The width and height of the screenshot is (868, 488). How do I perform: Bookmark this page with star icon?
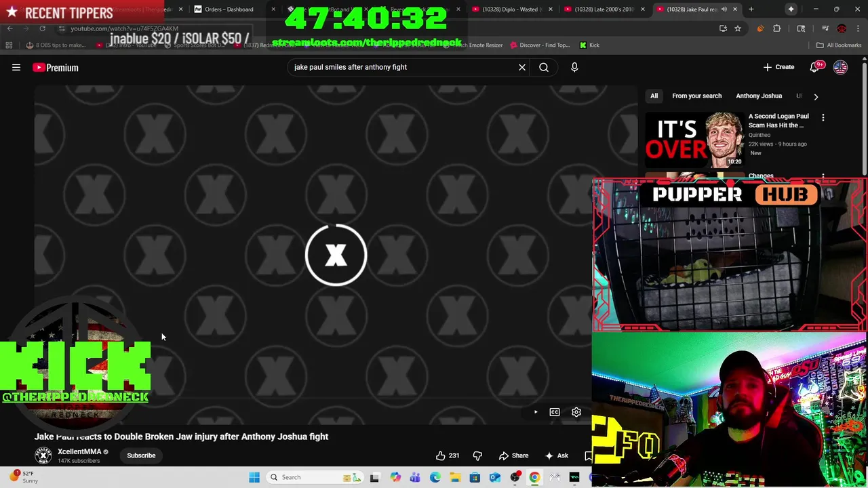(x=738, y=28)
